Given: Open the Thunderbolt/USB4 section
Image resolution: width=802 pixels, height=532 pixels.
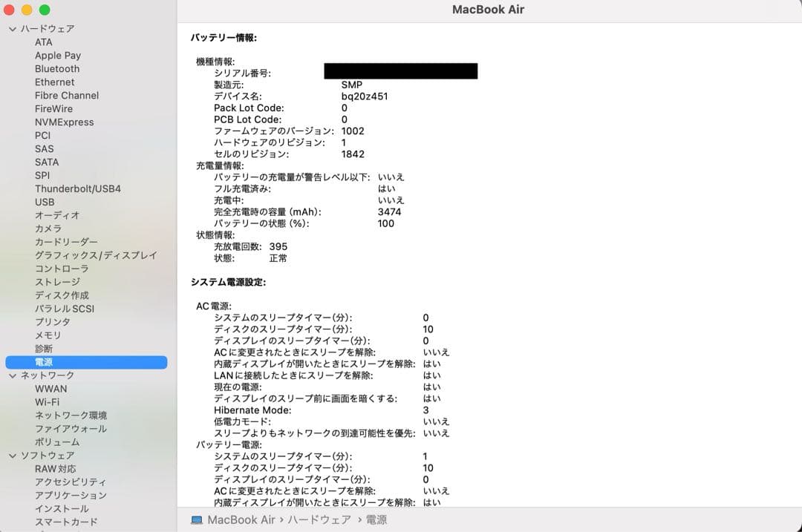Looking at the screenshot, I should tap(78, 188).
